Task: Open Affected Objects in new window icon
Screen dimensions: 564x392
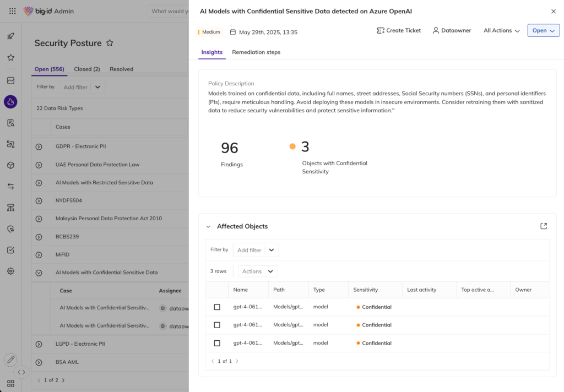Action: pos(544,226)
